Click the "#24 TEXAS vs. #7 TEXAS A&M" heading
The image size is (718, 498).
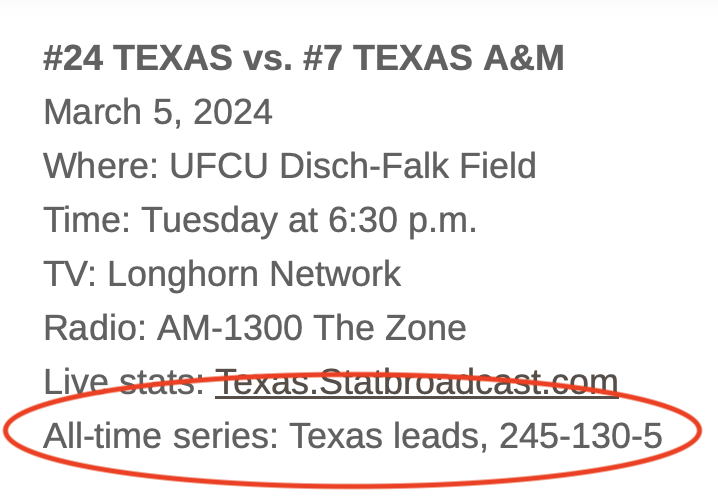click(x=304, y=58)
